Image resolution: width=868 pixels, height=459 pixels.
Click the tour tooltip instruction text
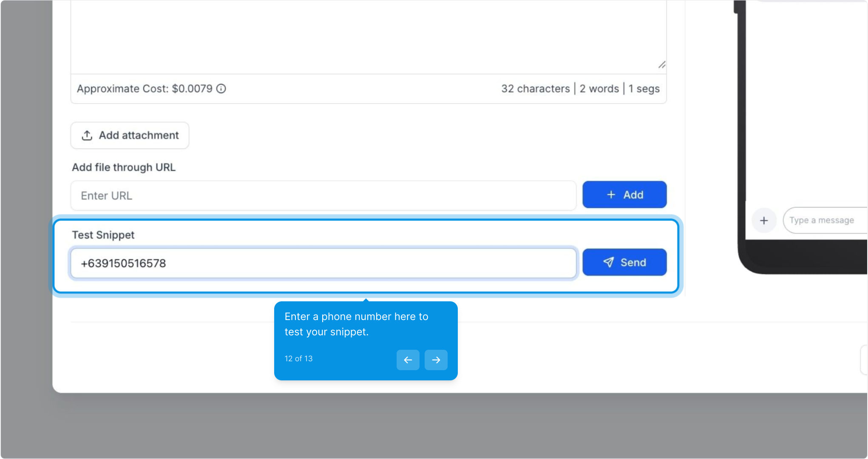click(x=356, y=324)
